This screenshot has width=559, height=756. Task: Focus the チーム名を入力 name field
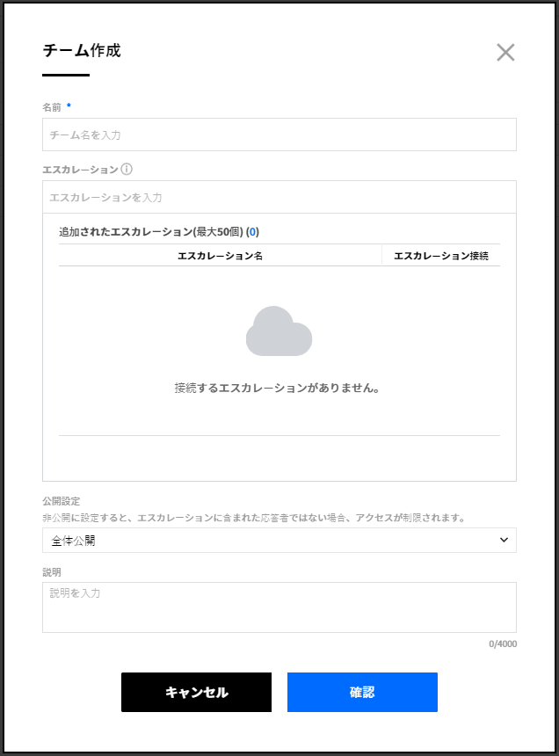point(279,135)
